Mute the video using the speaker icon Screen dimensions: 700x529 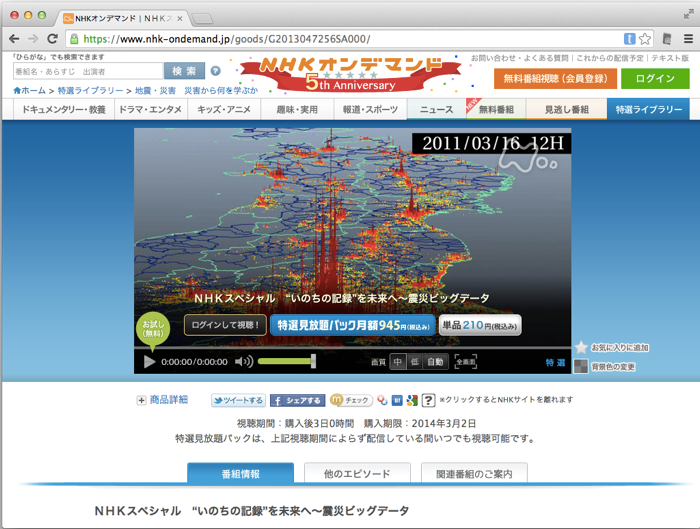pos(243,362)
